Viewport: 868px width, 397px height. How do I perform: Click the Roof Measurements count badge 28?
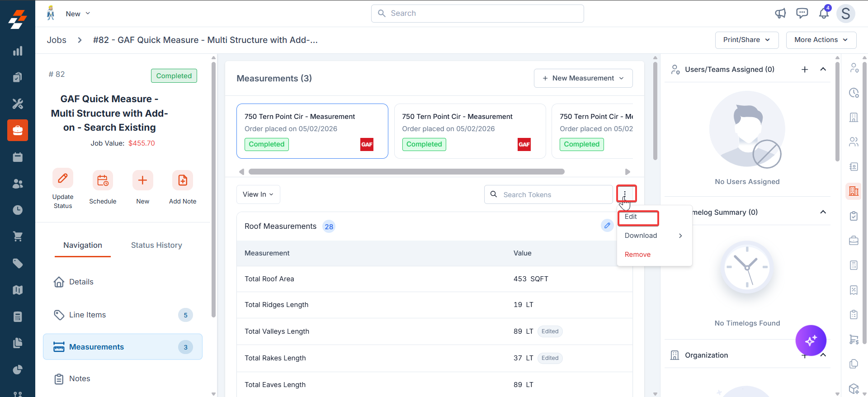click(x=329, y=227)
